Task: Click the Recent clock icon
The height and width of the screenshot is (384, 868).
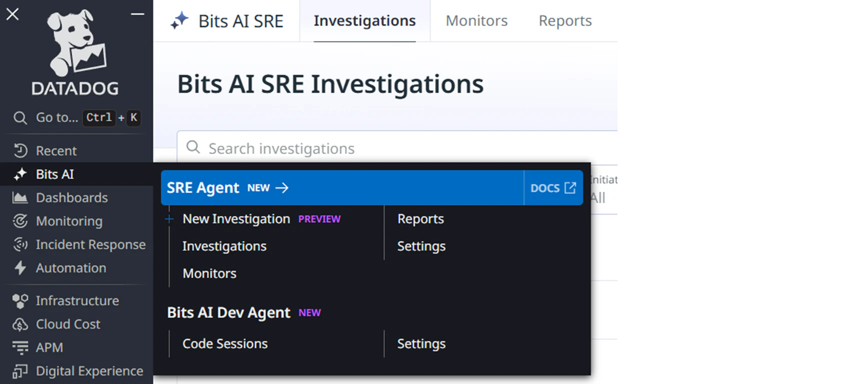Action: click(20, 150)
